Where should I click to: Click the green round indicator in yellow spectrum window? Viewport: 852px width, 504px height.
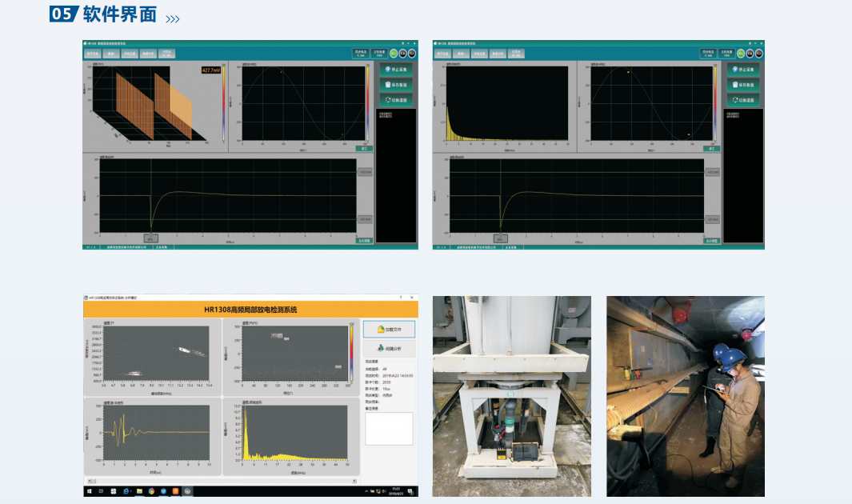[x=741, y=54]
